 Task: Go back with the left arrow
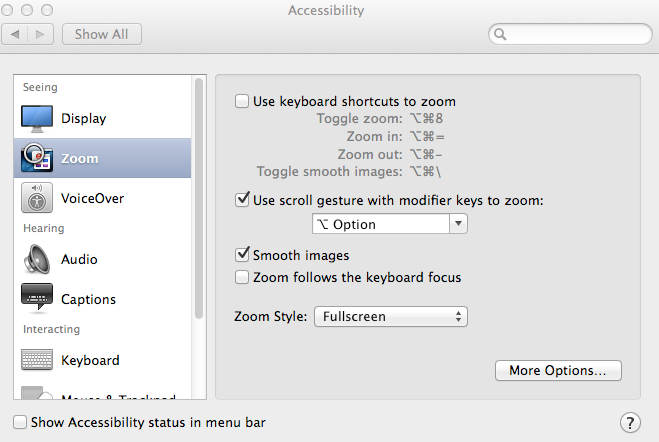click(x=15, y=34)
